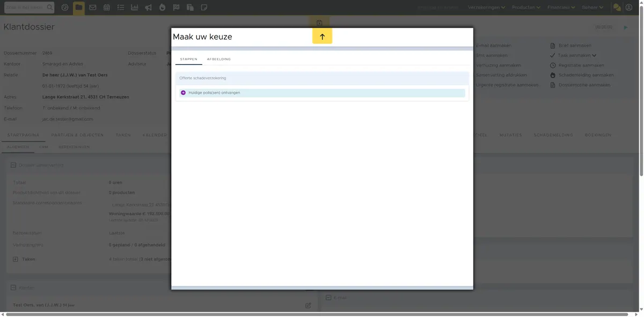The image size is (644, 317).
Task: Click the Huidige polis(sen) ontvangen step
Action: pos(322,93)
